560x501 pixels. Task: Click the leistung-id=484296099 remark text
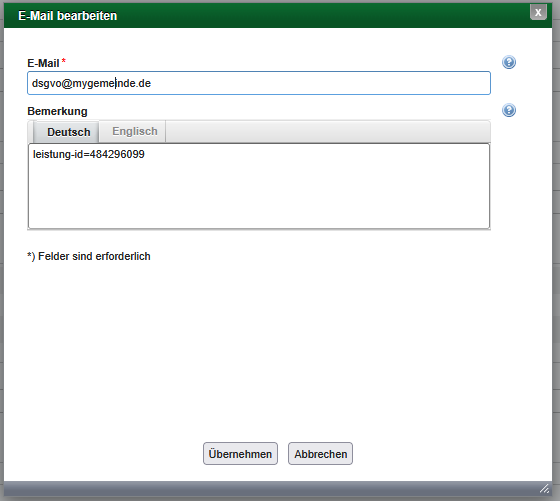coord(89,154)
